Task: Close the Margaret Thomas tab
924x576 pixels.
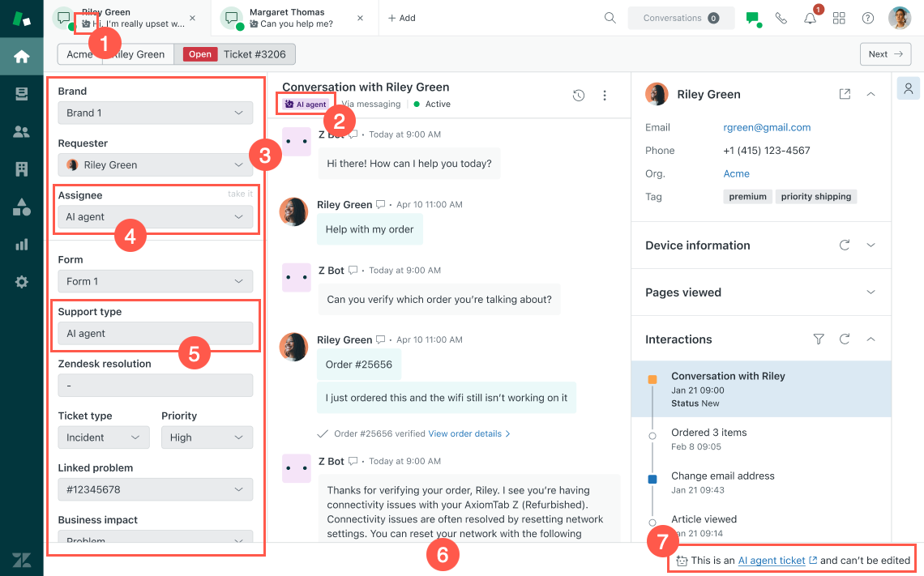Action: 360,19
